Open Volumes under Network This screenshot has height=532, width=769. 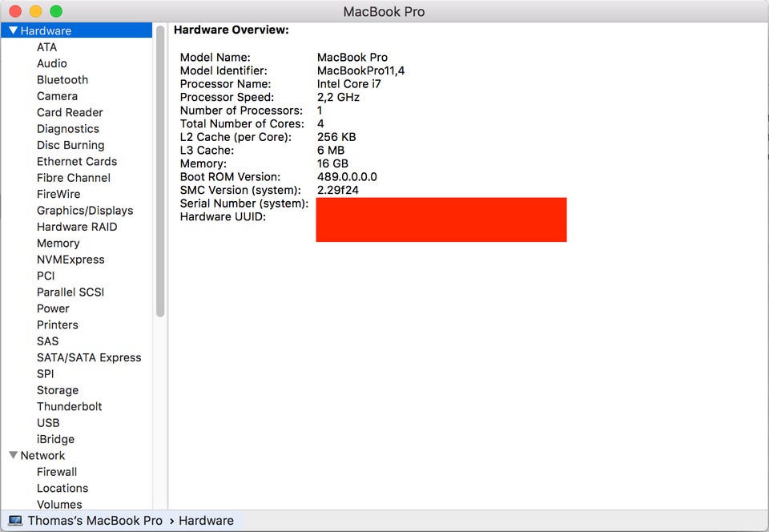click(59, 504)
